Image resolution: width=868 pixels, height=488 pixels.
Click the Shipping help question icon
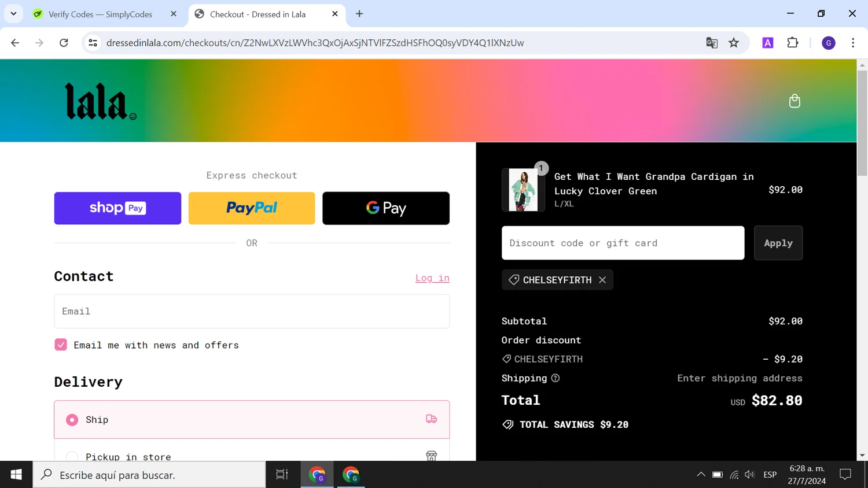[x=556, y=378]
